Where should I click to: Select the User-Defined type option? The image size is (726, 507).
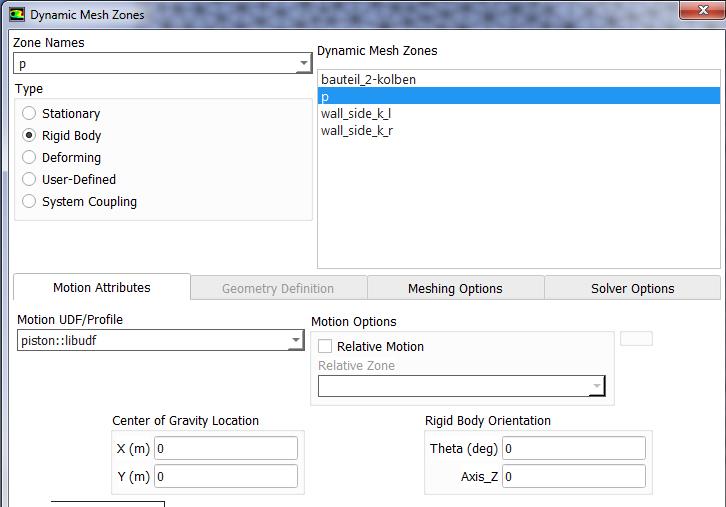pos(29,179)
